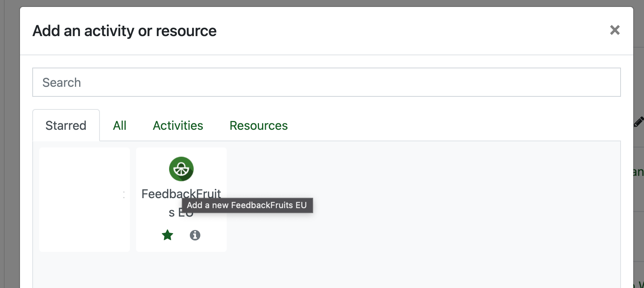This screenshot has height=288, width=644.
Task: Close the Add an activity dialog
Action: (x=614, y=30)
